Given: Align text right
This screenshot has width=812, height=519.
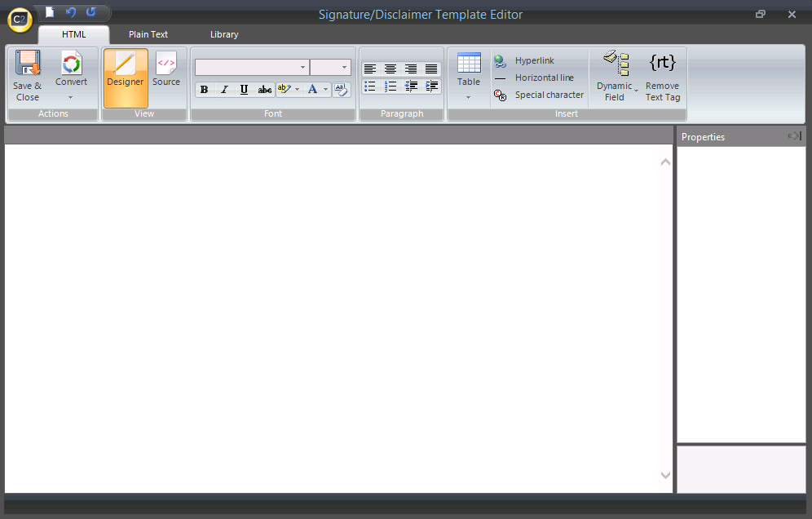Looking at the screenshot, I should [411, 69].
